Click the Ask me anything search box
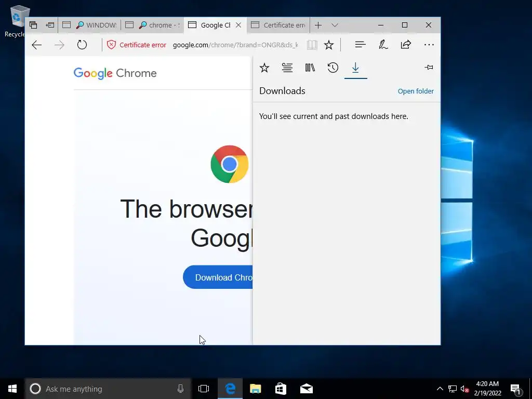 [x=108, y=389]
